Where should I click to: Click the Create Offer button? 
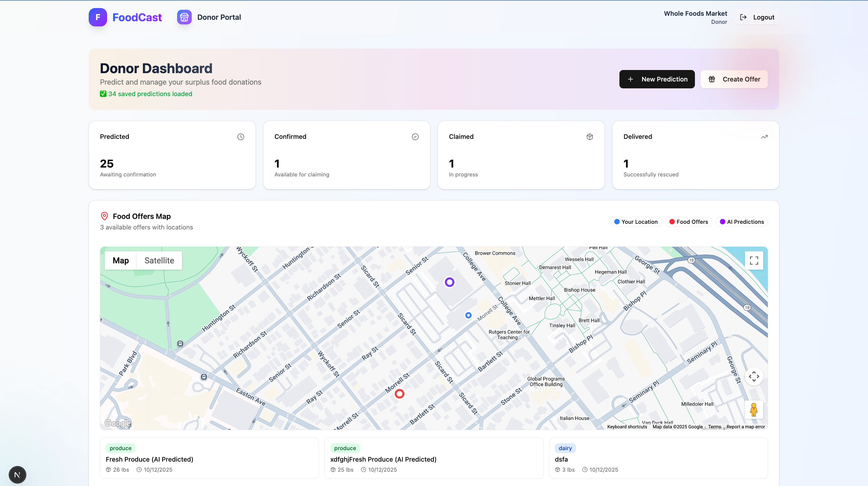click(x=734, y=79)
